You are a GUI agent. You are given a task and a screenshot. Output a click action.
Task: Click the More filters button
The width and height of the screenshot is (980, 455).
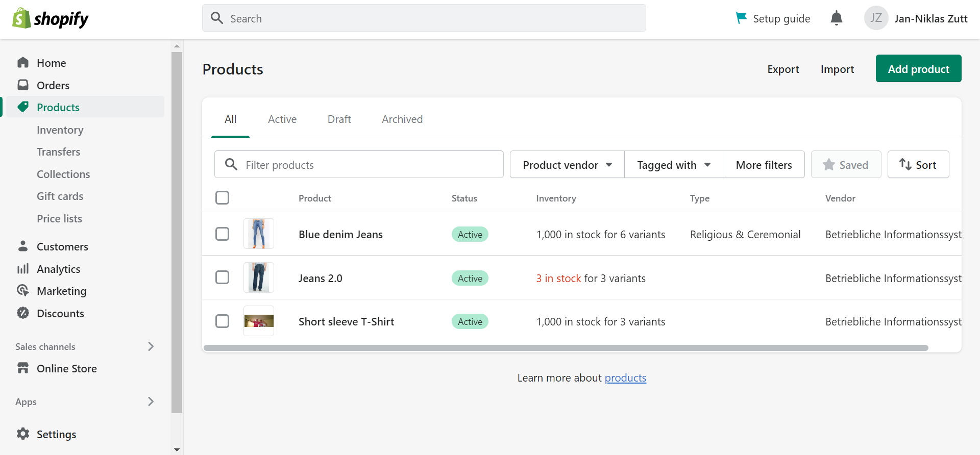[x=764, y=164]
